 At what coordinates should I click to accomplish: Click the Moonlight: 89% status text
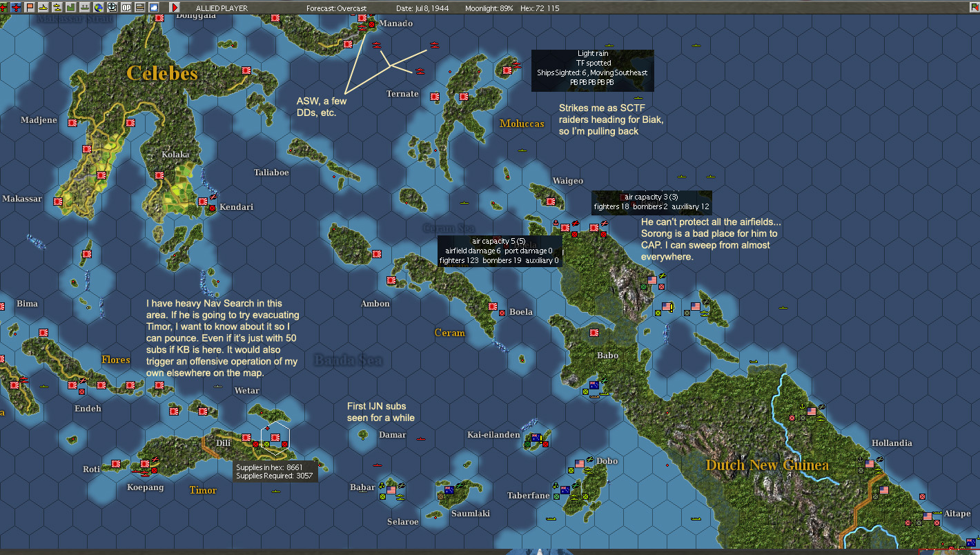pyautogui.click(x=491, y=8)
